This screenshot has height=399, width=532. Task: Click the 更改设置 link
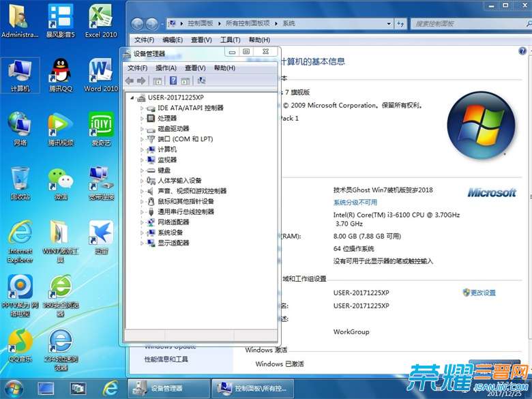[x=483, y=293]
